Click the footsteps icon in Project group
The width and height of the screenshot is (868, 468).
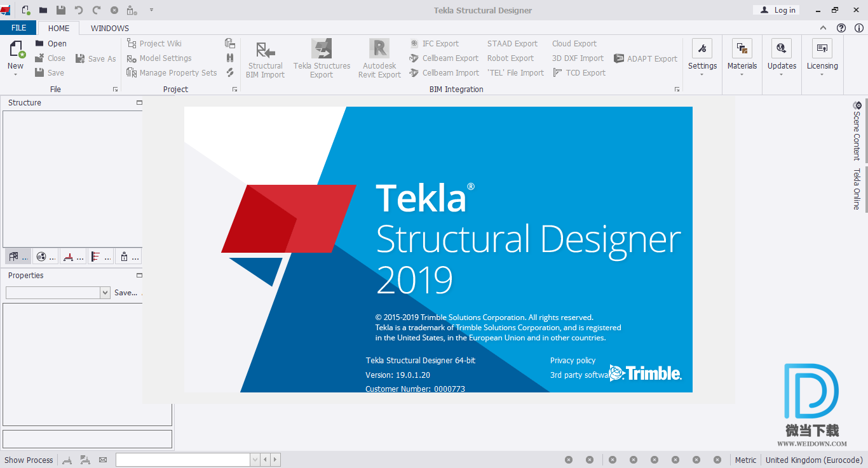pyautogui.click(x=230, y=72)
